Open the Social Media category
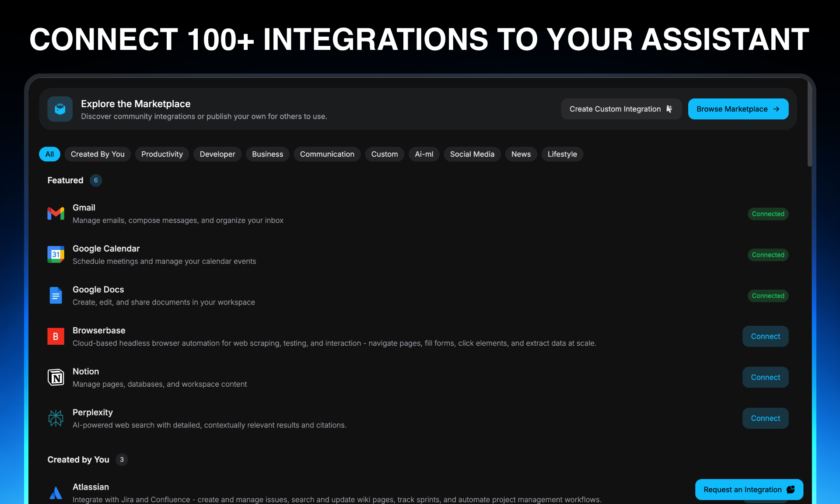This screenshot has height=504, width=840. 472,154
